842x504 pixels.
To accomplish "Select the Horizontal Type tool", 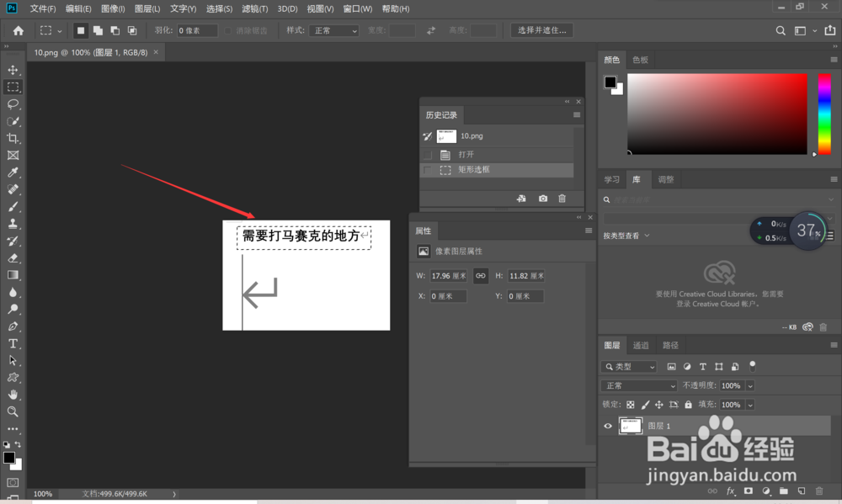I will [x=13, y=343].
